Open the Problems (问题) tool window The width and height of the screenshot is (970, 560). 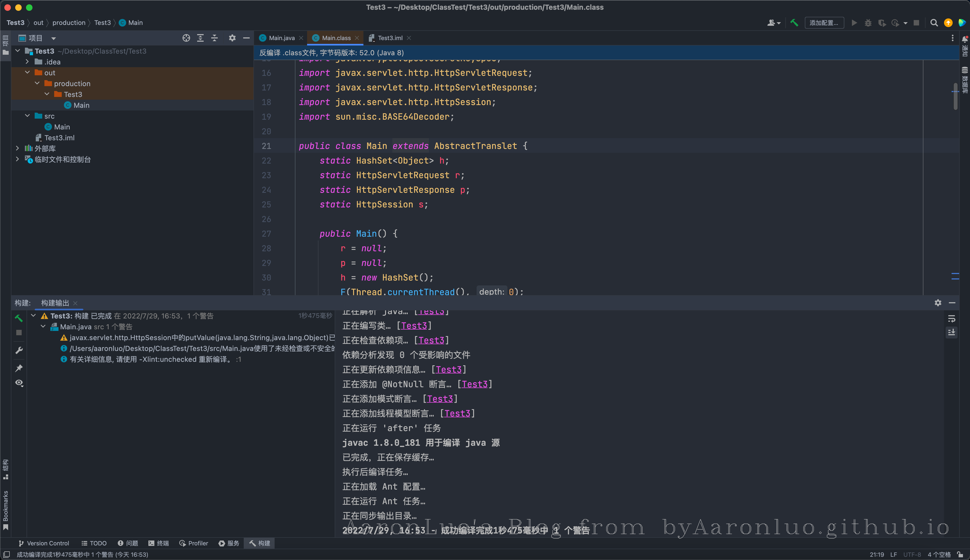[128, 543]
